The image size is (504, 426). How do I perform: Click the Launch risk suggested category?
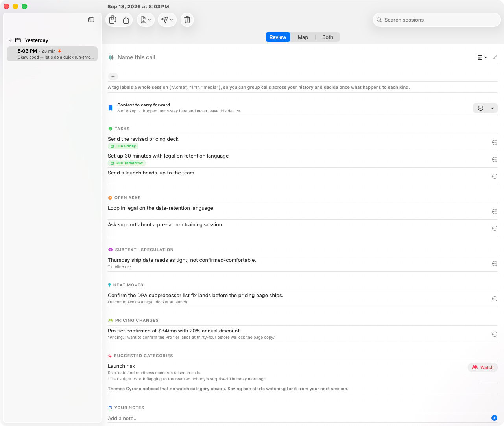[121, 366]
